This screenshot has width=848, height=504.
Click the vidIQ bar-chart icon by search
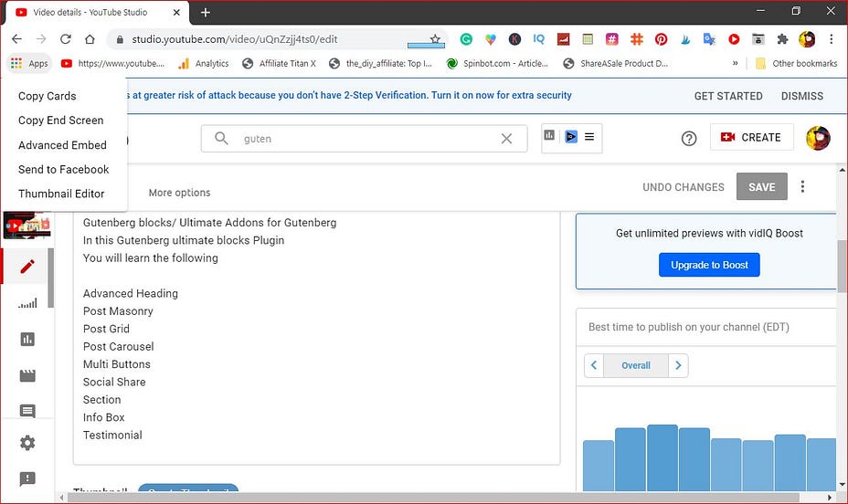[x=549, y=136]
